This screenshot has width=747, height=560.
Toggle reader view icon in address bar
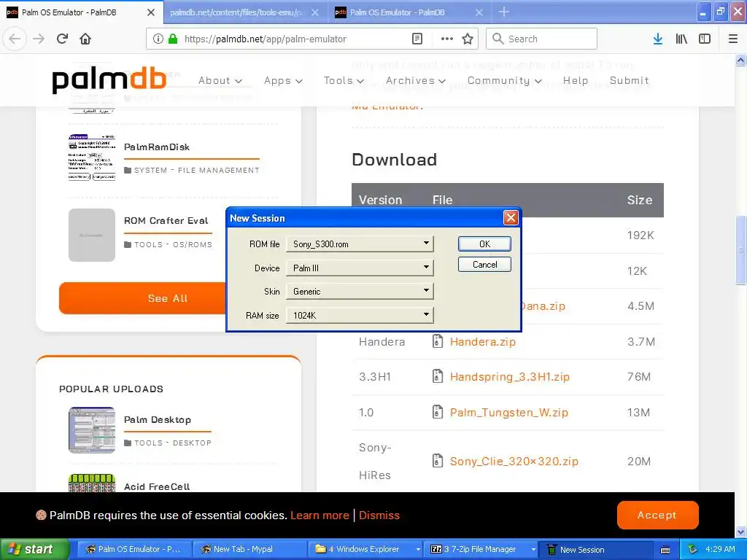pos(417,39)
